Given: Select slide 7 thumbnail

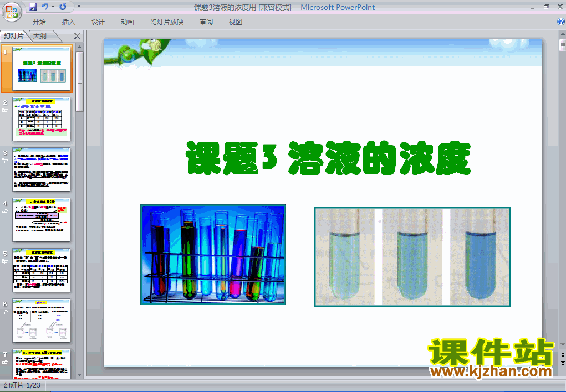Looking at the screenshot, I should click(x=41, y=364).
